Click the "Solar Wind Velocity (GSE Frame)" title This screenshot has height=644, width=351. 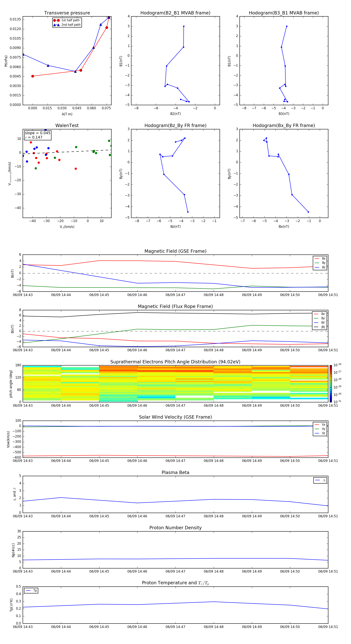(175, 417)
